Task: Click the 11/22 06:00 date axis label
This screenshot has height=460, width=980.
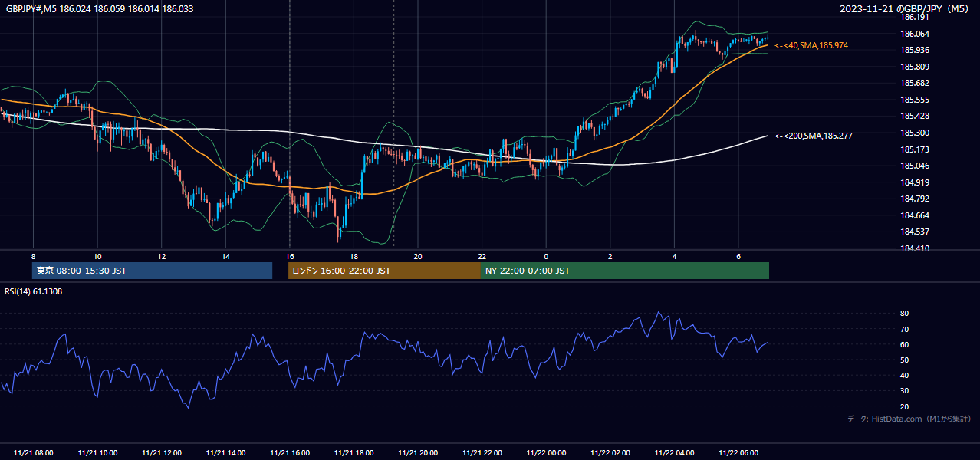Action: (x=738, y=453)
